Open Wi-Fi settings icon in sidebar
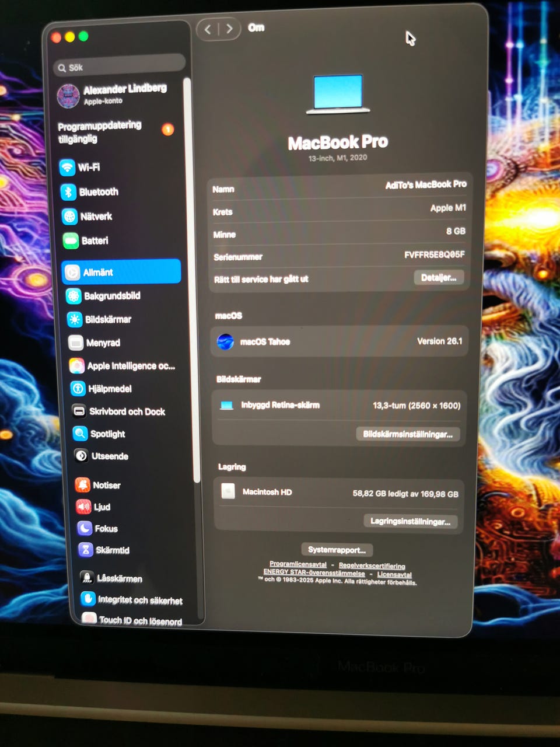Viewport: 560px width, 747px height. [x=68, y=167]
